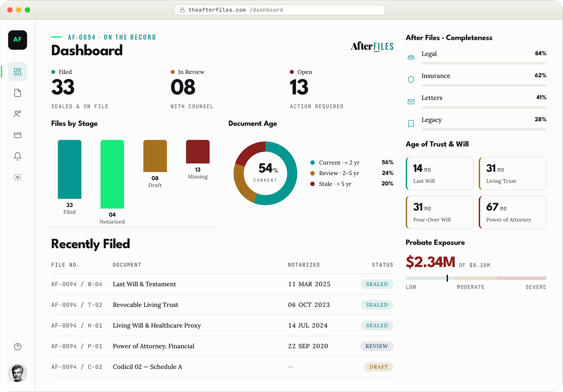Open the Documents page icon in sidebar
This screenshot has width=563, height=392.
pos(18,93)
